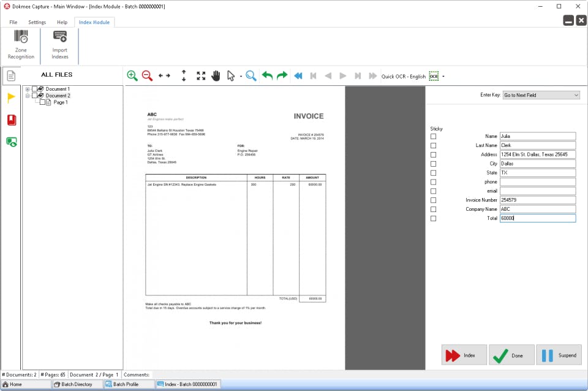Switch to the Batch Directory tab

(x=77, y=384)
